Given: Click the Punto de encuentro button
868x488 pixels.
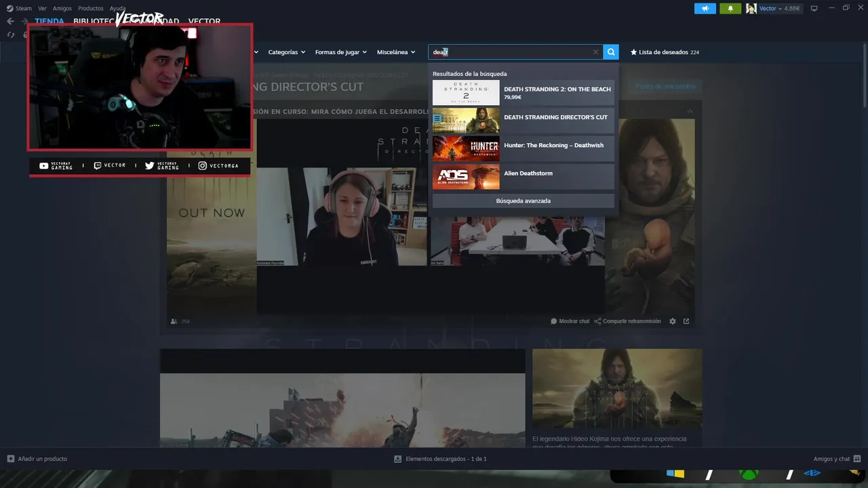Looking at the screenshot, I should [x=665, y=86].
